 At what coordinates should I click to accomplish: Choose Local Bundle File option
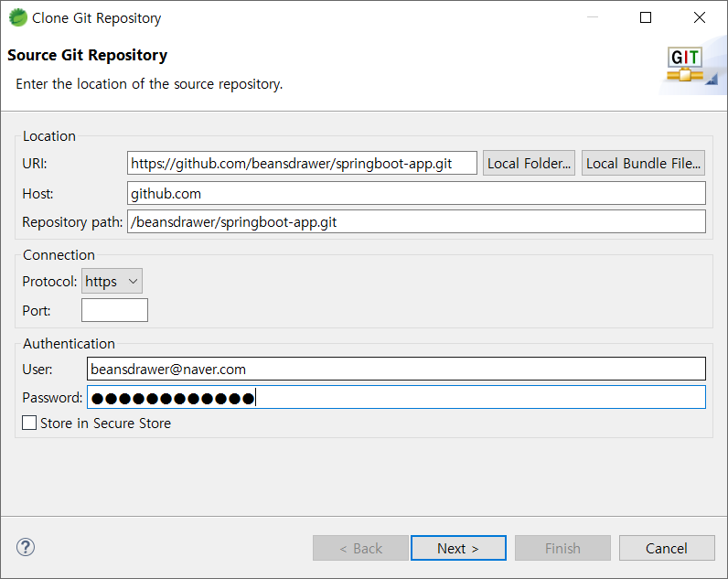(643, 163)
